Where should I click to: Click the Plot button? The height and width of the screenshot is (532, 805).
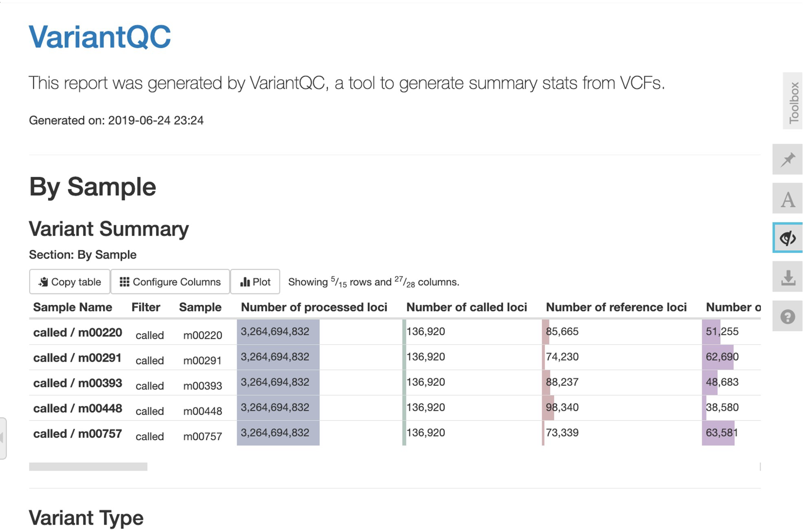(x=255, y=282)
